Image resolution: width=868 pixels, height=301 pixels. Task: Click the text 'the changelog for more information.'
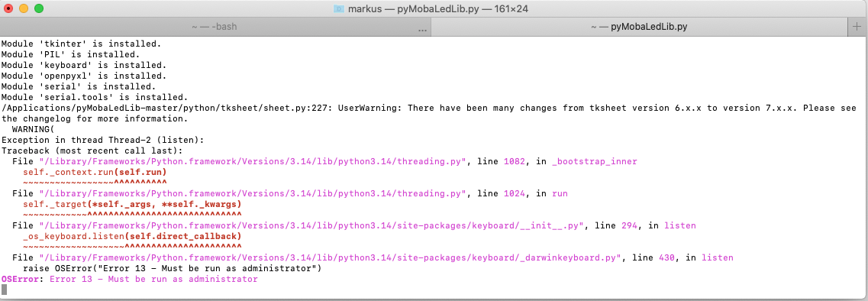95,118
